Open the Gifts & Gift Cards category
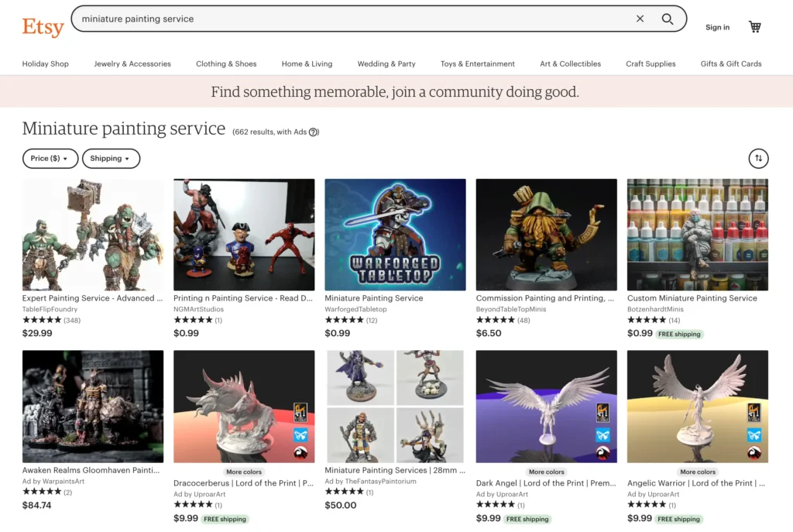This screenshot has height=532, width=793. [x=731, y=63]
